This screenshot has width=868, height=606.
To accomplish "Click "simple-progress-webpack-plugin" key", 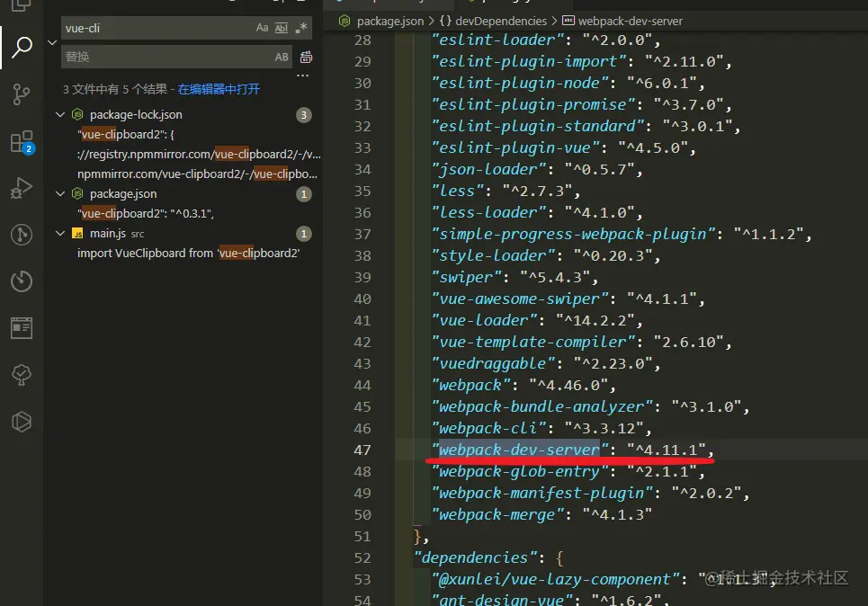I will [x=573, y=234].
